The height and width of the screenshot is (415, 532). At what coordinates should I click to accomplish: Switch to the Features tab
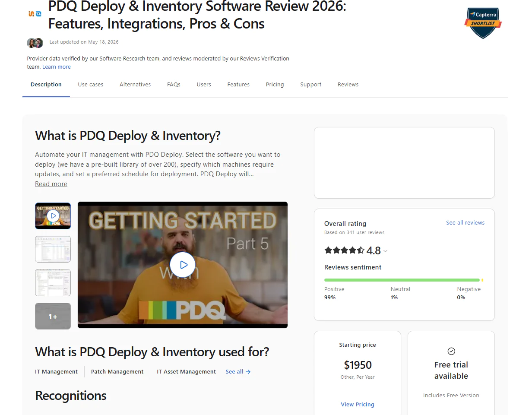click(238, 85)
